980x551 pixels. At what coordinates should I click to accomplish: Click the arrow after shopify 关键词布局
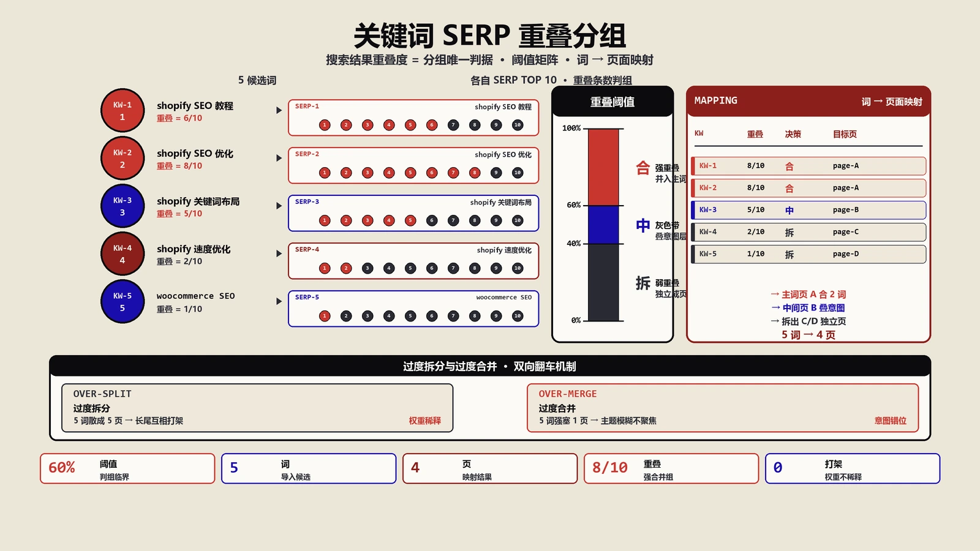click(x=279, y=206)
